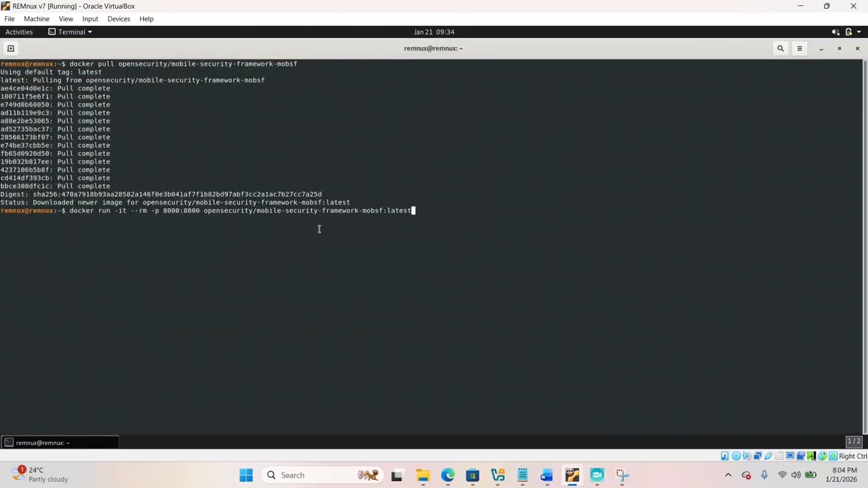Launch Microsoft Edge from the taskbar
The width and height of the screenshot is (868, 488).
[448, 475]
